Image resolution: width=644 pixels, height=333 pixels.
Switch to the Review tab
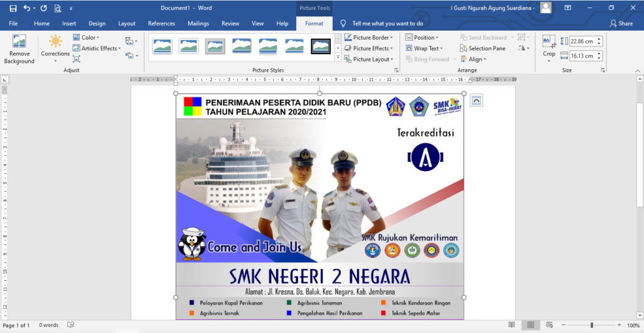pos(230,23)
